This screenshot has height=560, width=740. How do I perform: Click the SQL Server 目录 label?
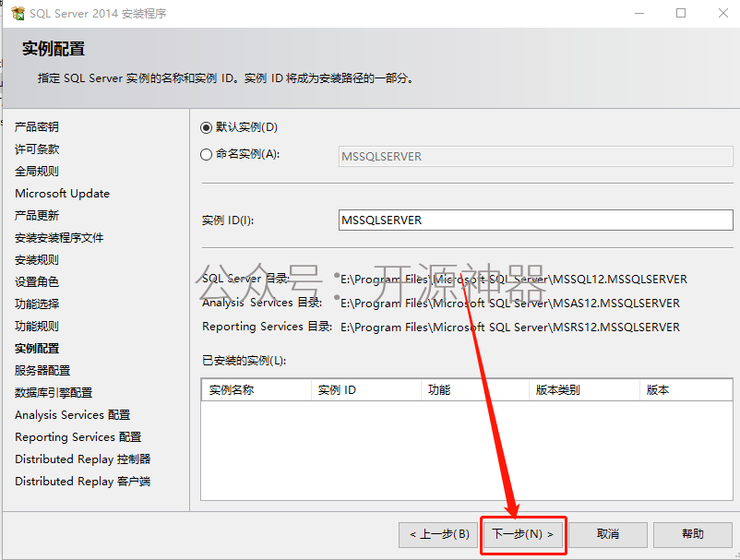coord(245,279)
